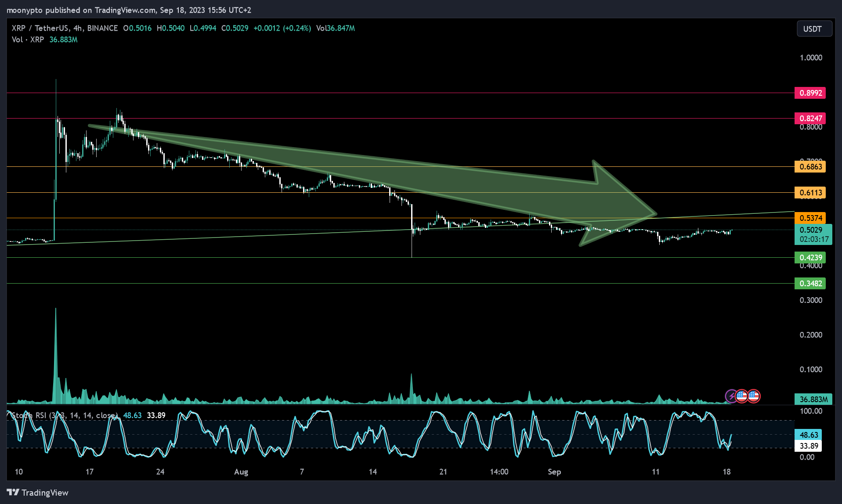Screen dimensions: 842x504
Task: Click the +0.0012 (+0.24%) change value
Action: [x=282, y=28]
